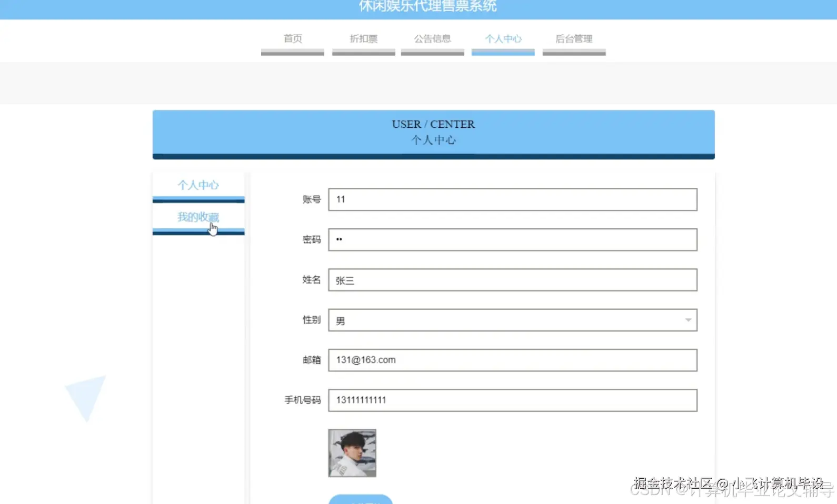Select 个人中心 in the left sidebar
This screenshot has width=837, height=504.
pyautogui.click(x=198, y=186)
